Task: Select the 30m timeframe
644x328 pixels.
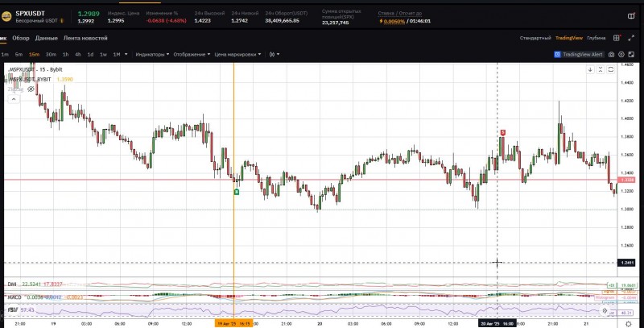Action: (x=51, y=54)
